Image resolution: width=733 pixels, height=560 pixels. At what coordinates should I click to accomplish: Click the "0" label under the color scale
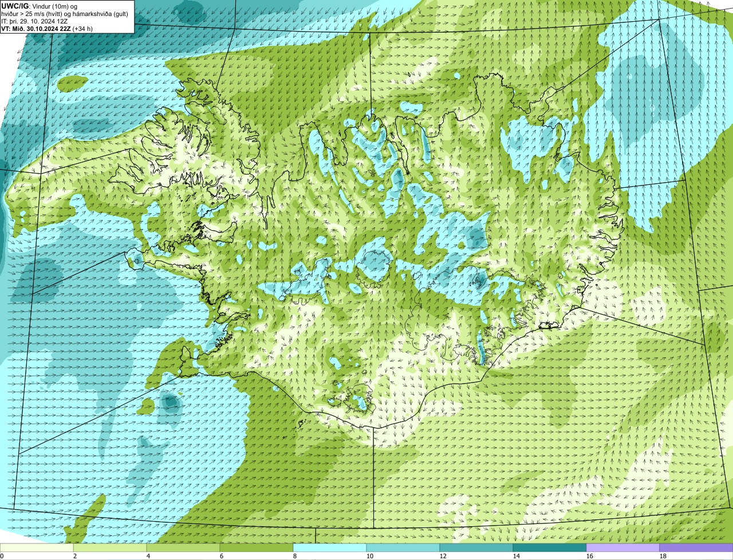tap(2, 556)
